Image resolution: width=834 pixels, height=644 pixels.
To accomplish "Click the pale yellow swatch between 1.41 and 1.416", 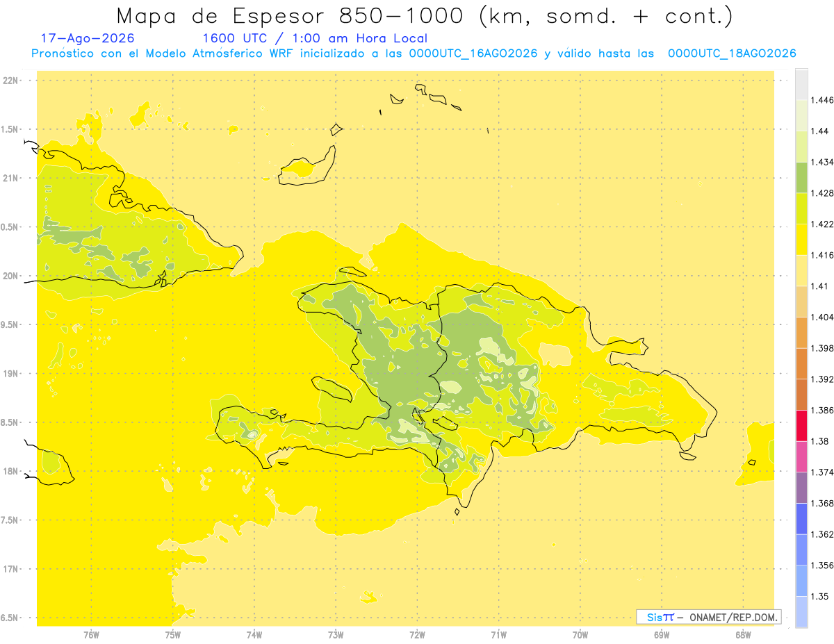I will (801, 270).
